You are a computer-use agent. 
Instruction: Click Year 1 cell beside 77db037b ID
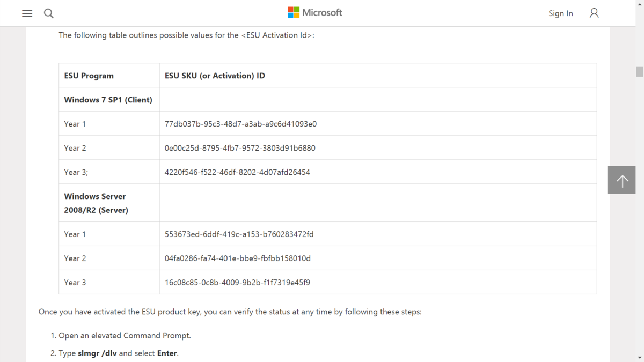109,124
